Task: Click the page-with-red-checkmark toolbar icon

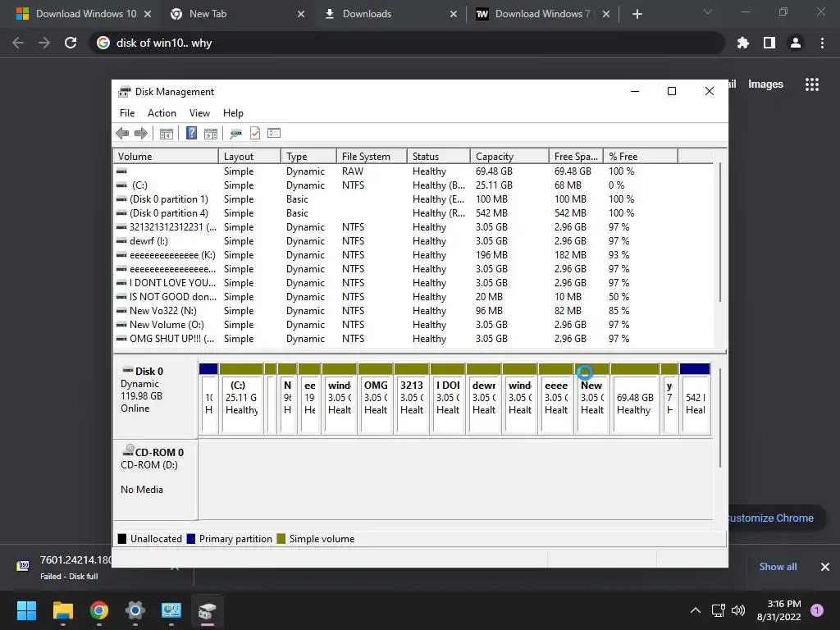Action: (255, 134)
